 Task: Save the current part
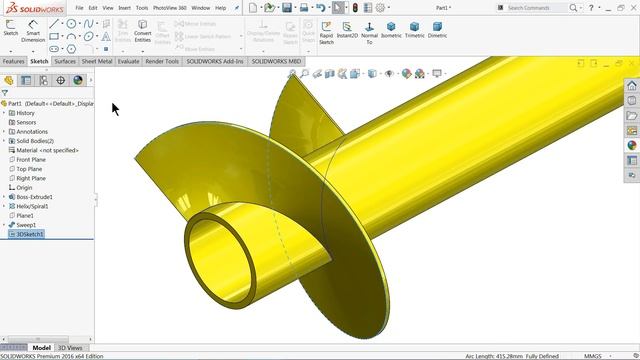tap(287, 7)
